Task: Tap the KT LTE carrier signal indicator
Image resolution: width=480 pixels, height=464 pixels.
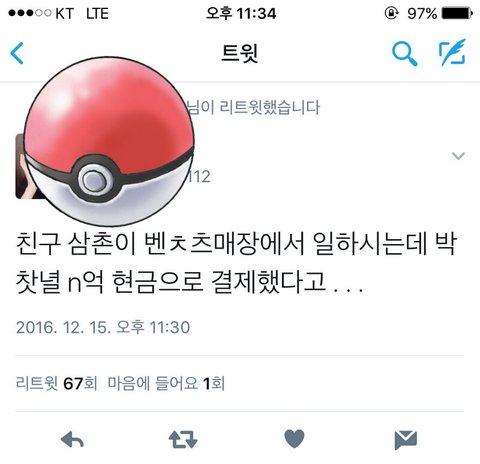Action: 58,13
